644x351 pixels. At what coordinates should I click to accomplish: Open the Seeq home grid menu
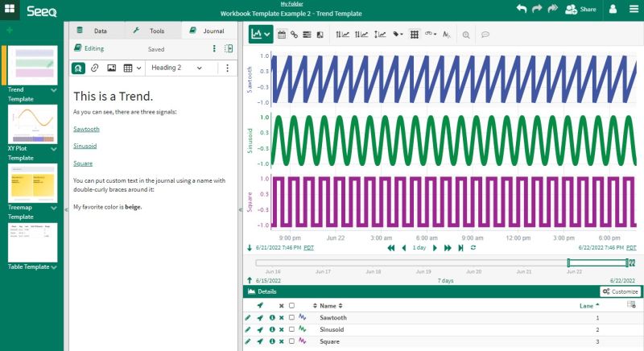(x=10, y=9)
